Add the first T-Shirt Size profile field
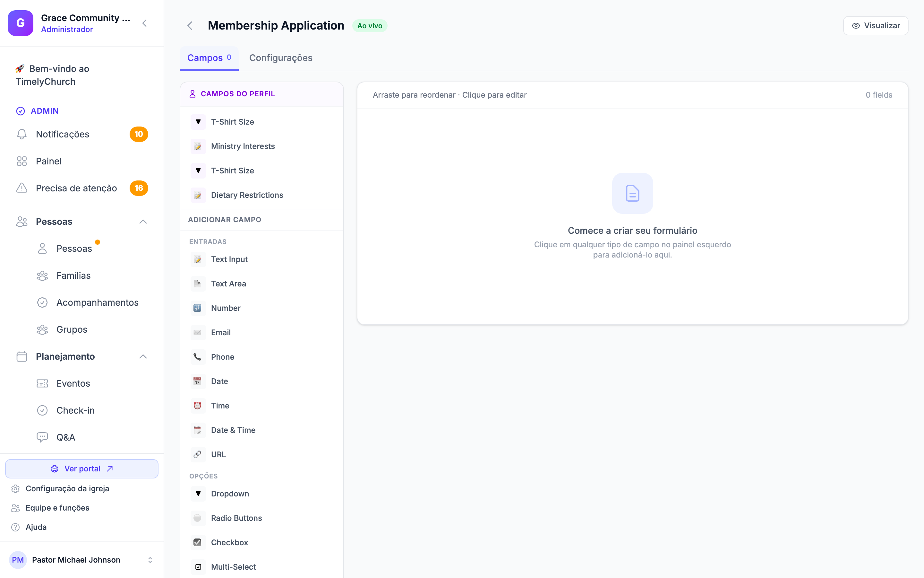The width and height of the screenshot is (924, 578). [262, 122]
